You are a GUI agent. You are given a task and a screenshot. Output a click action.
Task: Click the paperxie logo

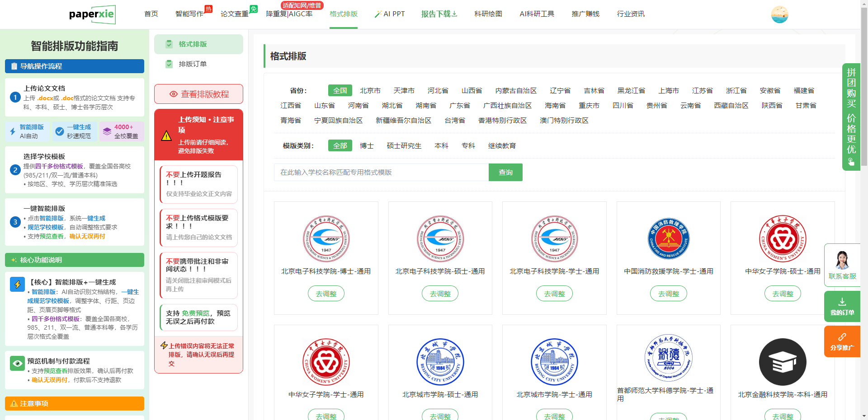click(x=92, y=14)
